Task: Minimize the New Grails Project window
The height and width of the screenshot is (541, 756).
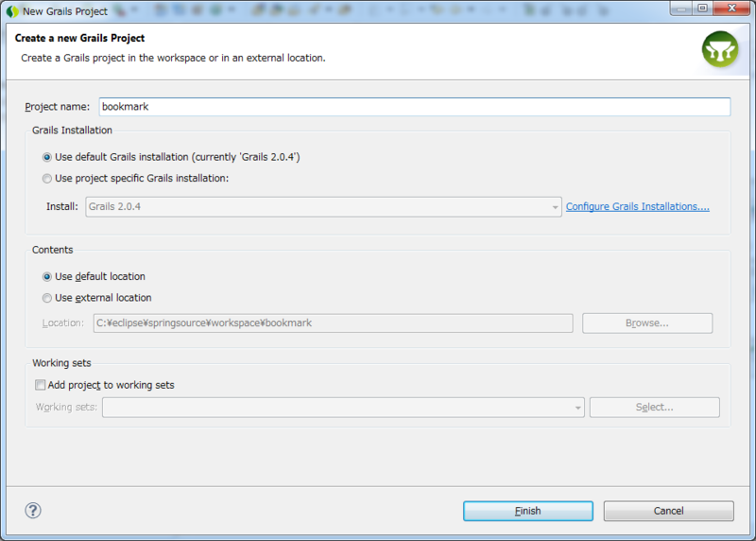Action: [681, 8]
